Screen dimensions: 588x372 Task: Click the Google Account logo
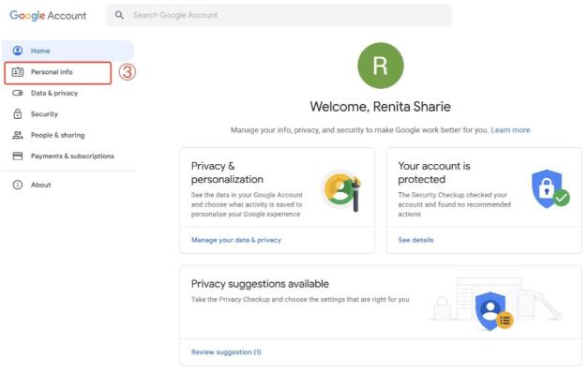48,15
